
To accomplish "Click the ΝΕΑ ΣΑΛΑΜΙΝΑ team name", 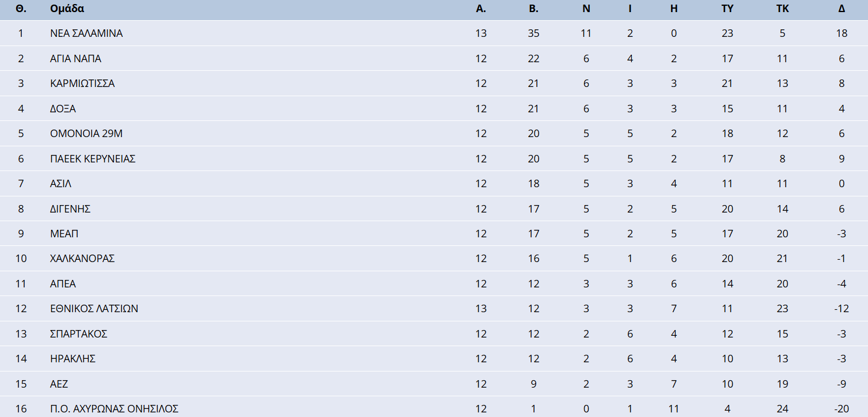I will coord(86,33).
